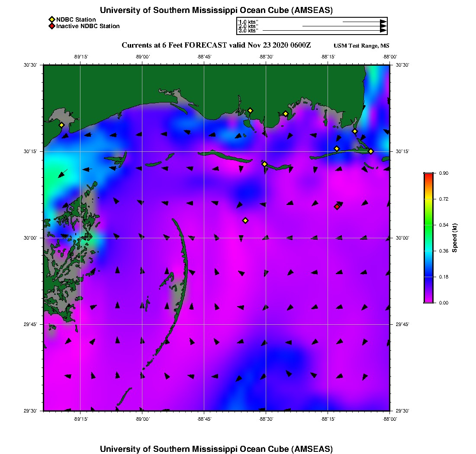The height and width of the screenshot is (454, 476).
Task: Select the westernmost yellow station marker on the map
Action: (61, 125)
